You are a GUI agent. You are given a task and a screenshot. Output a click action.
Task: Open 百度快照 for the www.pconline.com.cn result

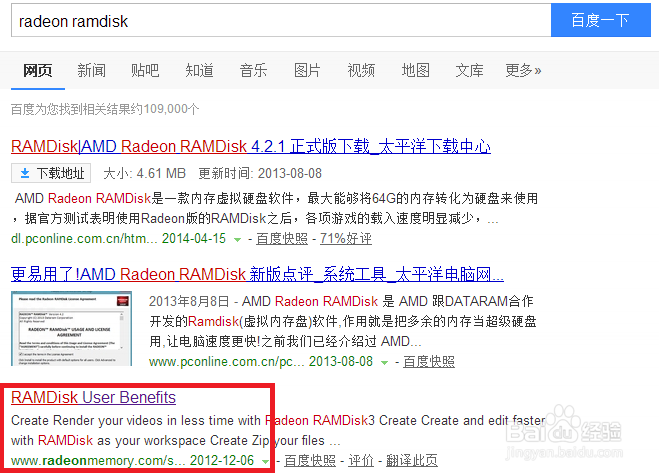(x=429, y=361)
